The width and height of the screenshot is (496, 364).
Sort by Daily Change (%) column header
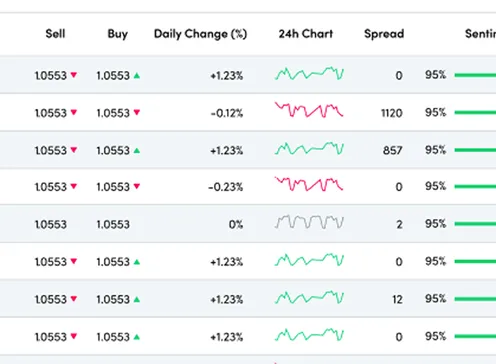200,34
